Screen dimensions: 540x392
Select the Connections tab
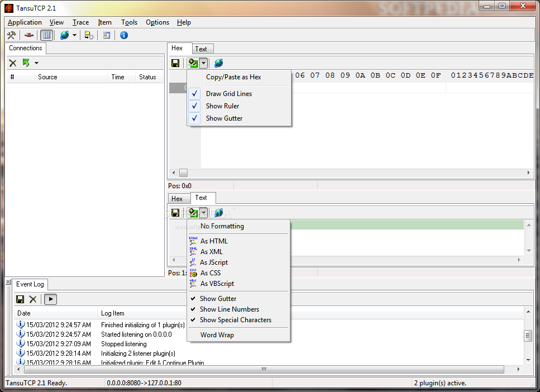coord(26,48)
